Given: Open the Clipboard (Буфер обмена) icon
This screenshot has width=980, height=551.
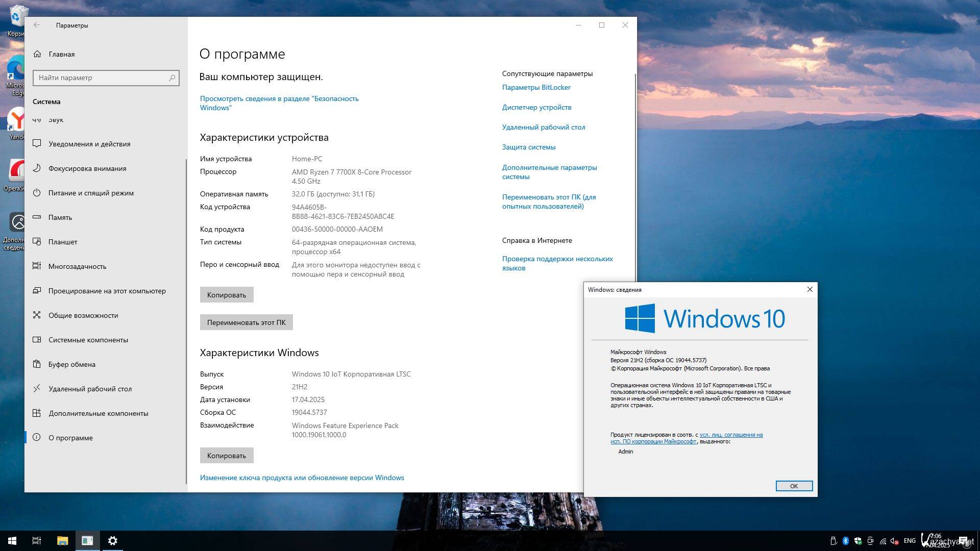Looking at the screenshot, I should pyautogui.click(x=37, y=364).
